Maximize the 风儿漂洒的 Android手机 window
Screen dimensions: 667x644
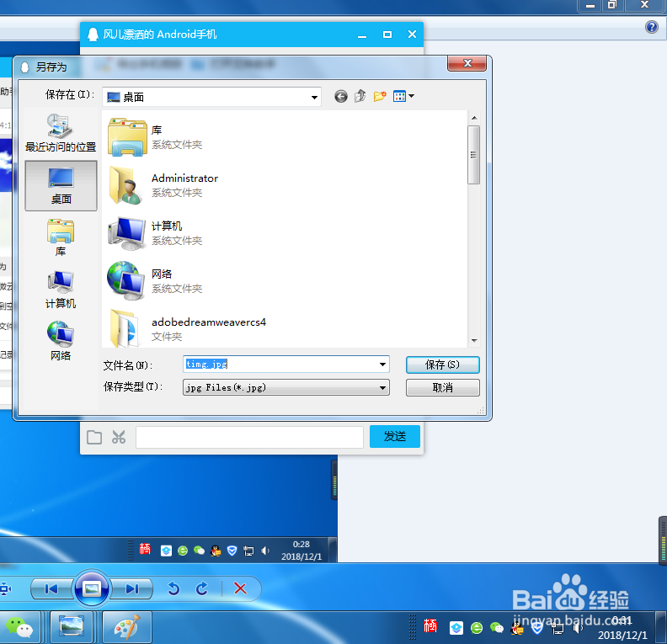point(387,35)
